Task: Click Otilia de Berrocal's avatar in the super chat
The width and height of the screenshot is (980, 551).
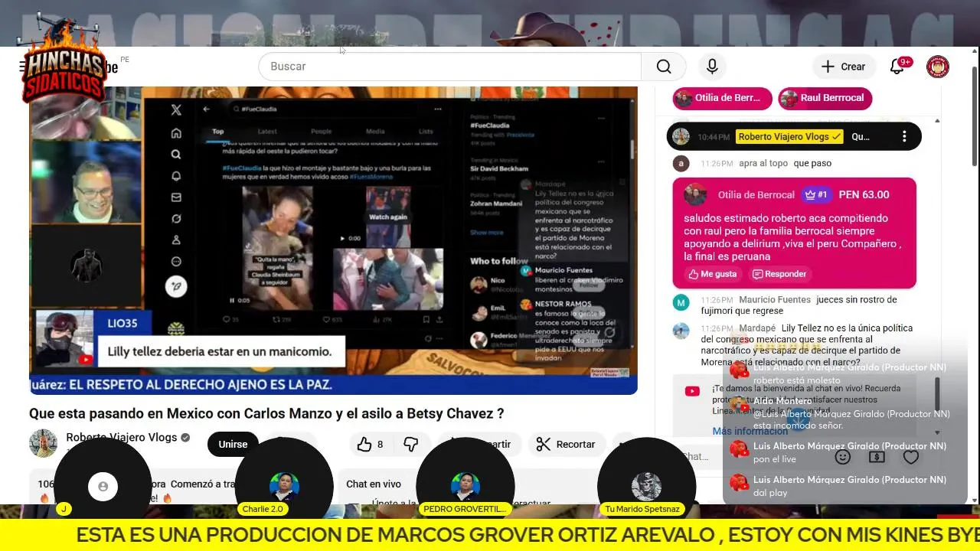Action: 695,194
